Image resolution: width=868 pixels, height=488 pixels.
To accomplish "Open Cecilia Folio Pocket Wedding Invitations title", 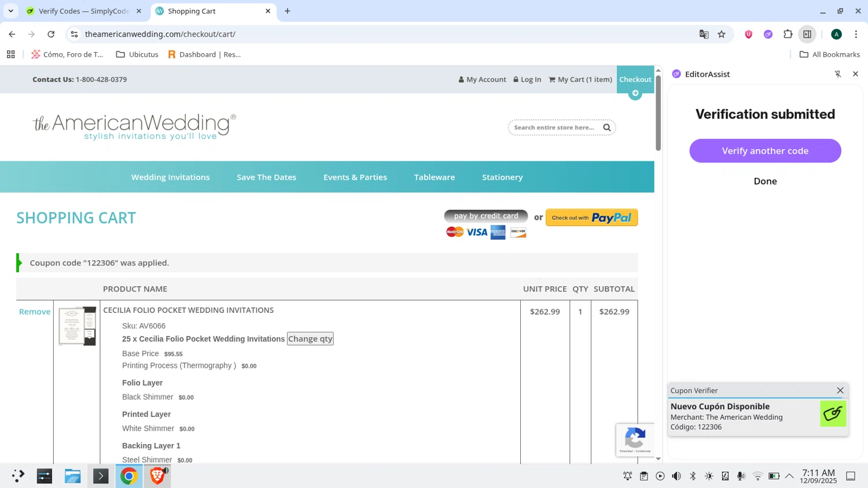I will [188, 310].
